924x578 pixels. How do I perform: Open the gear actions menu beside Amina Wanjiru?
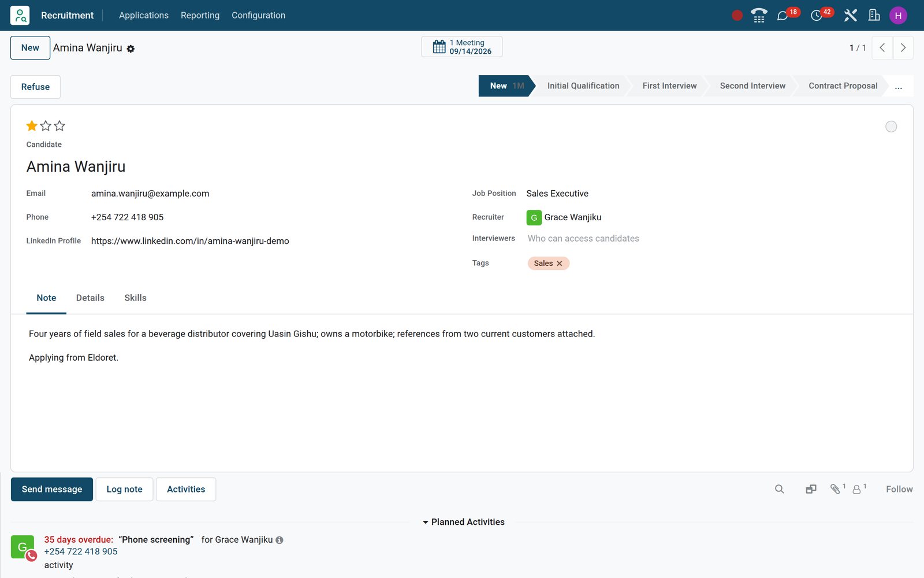[131, 49]
